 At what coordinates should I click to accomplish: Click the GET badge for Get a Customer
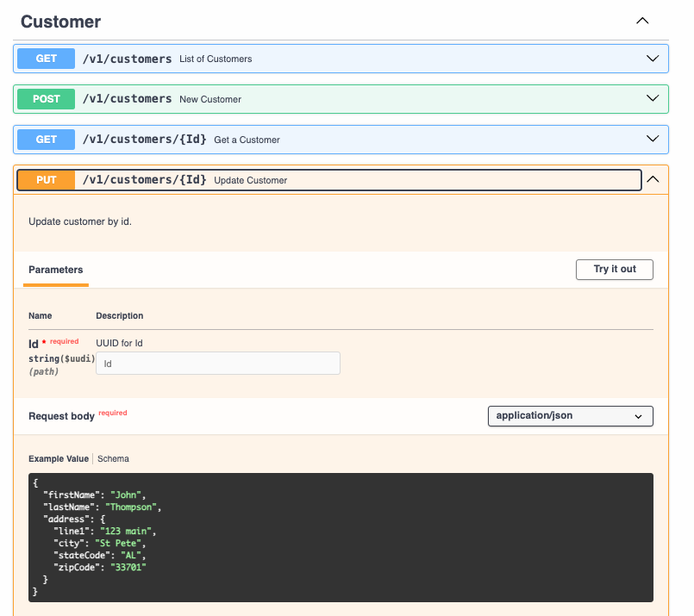[47, 140]
